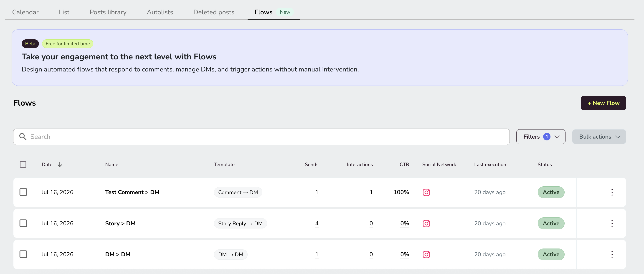644x274 pixels.
Task: Click the Sends value 4 for Story > DM
Action: [x=317, y=223]
